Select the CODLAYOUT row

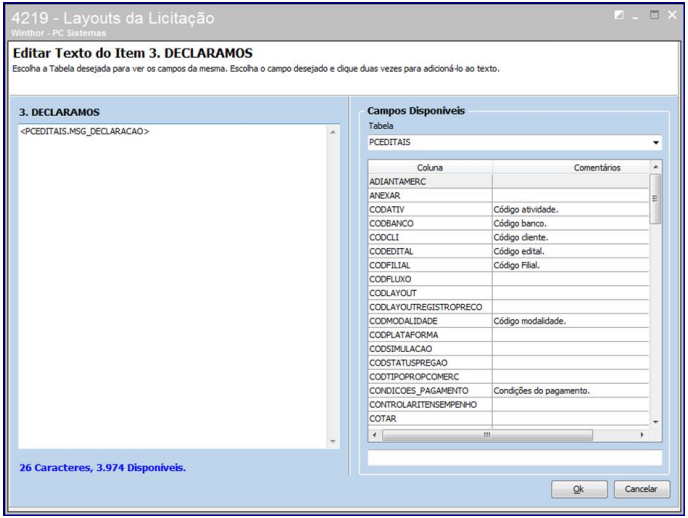click(508, 293)
